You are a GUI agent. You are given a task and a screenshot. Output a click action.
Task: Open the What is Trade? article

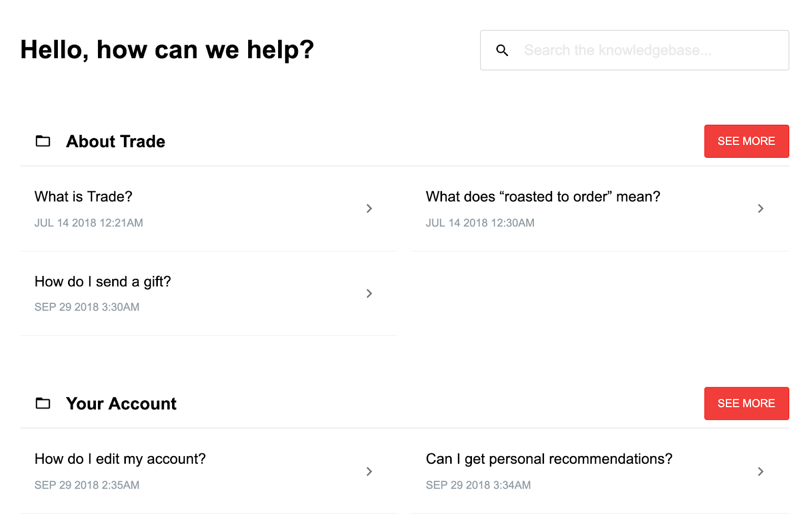pyautogui.click(x=83, y=197)
